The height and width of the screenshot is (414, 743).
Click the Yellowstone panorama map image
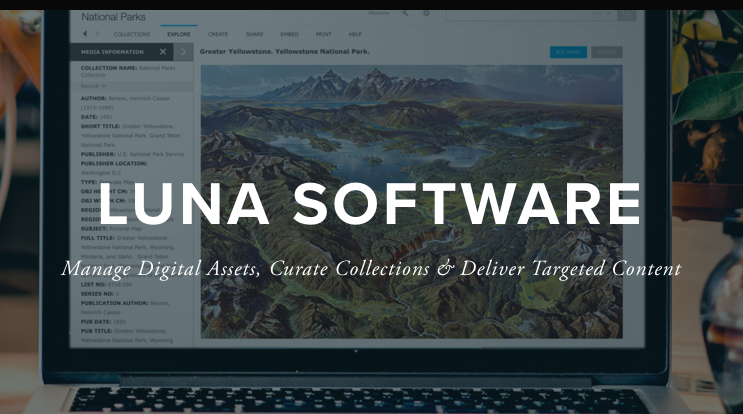pos(411,202)
